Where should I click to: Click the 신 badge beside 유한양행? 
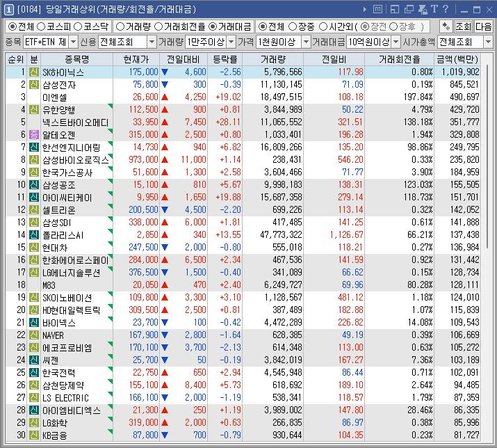tap(34, 109)
